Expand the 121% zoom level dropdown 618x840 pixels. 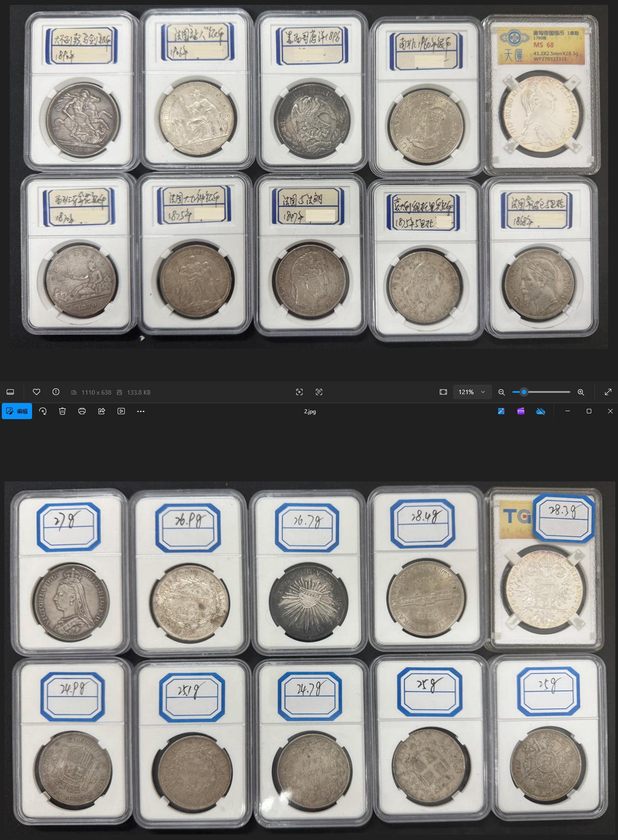click(x=472, y=392)
